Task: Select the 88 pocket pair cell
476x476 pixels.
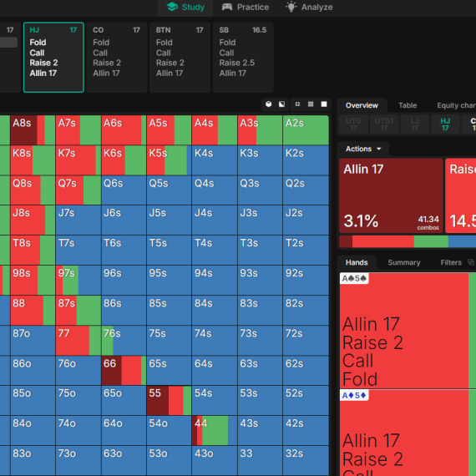Action: (33, 311)
